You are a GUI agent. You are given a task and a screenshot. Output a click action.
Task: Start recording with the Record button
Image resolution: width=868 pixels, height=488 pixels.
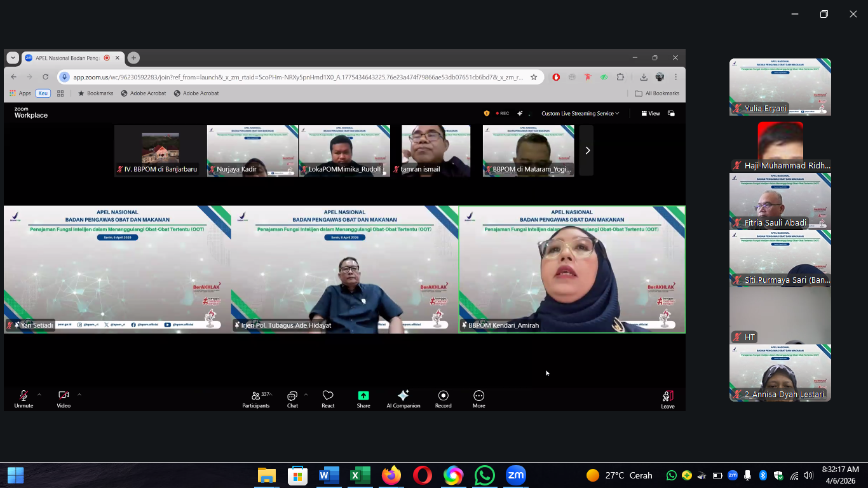(x=444, y=398)
